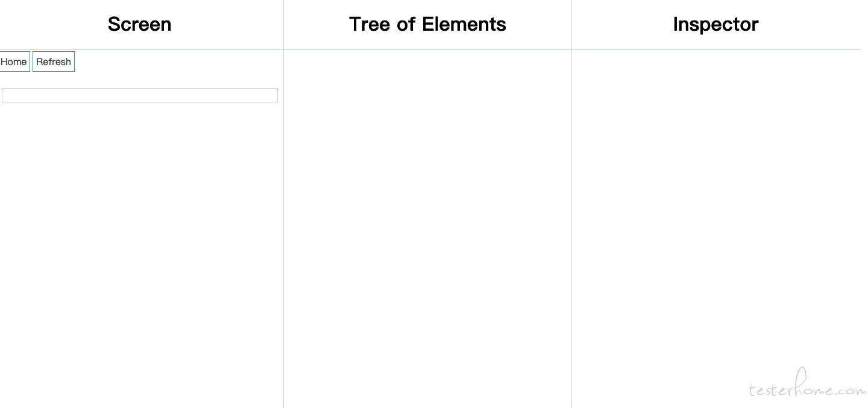The width and height of the screenshot is (868, 408).
Task: Click the divider between Screen and Tree panels
Action: click(x=283, y=229)
